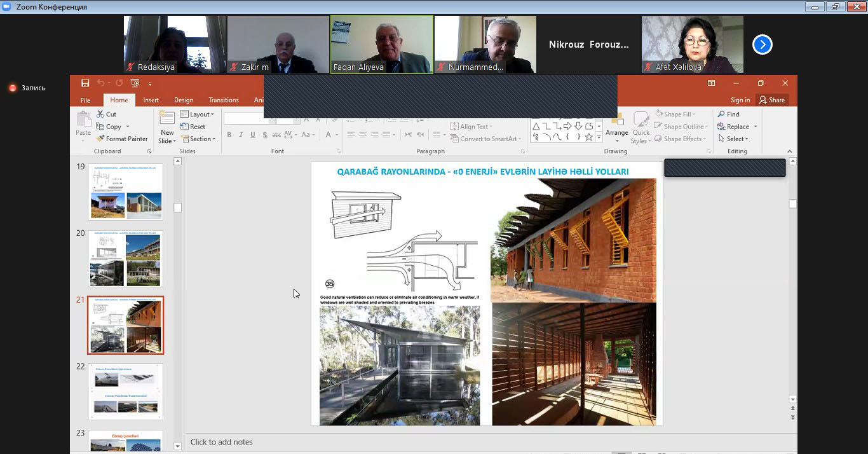Open Change Case Aa menu
The width and height of the screenshot is (868, 454).
[308, 135]
